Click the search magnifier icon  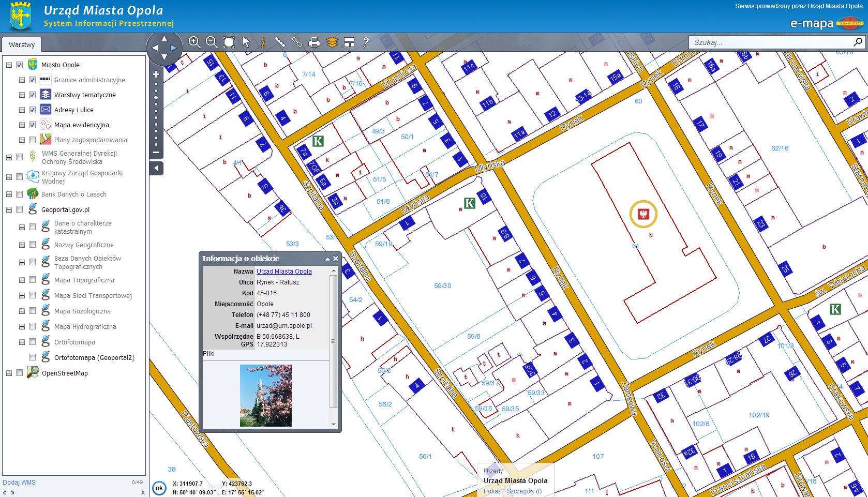858,42
